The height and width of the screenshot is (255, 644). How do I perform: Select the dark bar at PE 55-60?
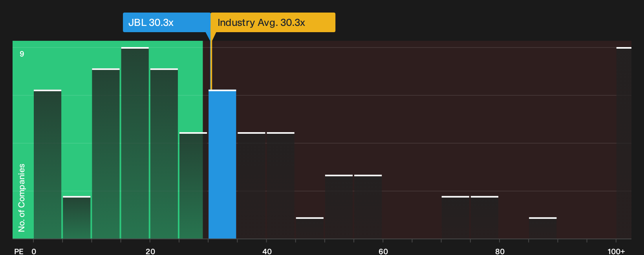(x=368, y=207)
